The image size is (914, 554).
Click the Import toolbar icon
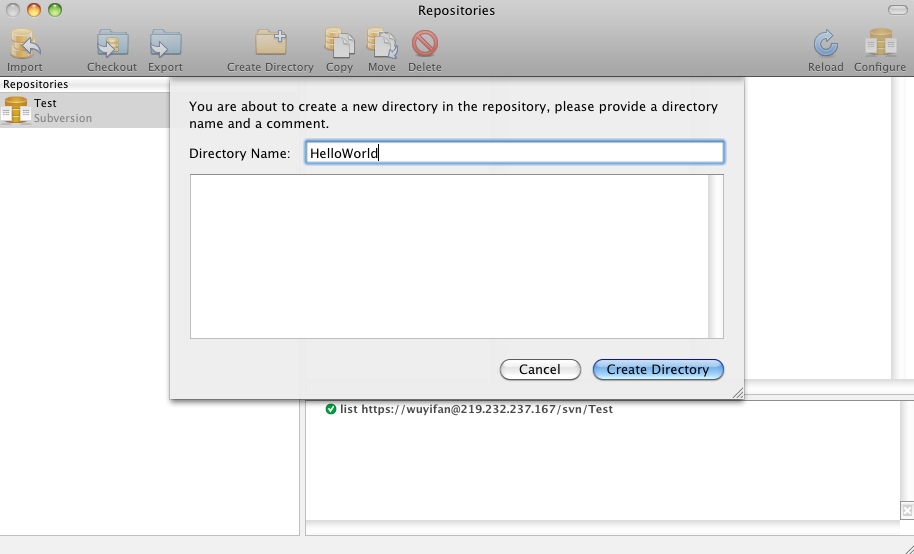point(24,44)
